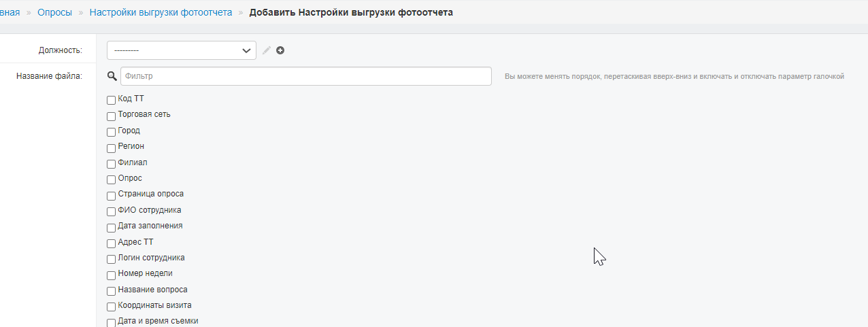Click the plus add icon beside Должность
The height and width of the screenshot is (327, 868).
280,50
